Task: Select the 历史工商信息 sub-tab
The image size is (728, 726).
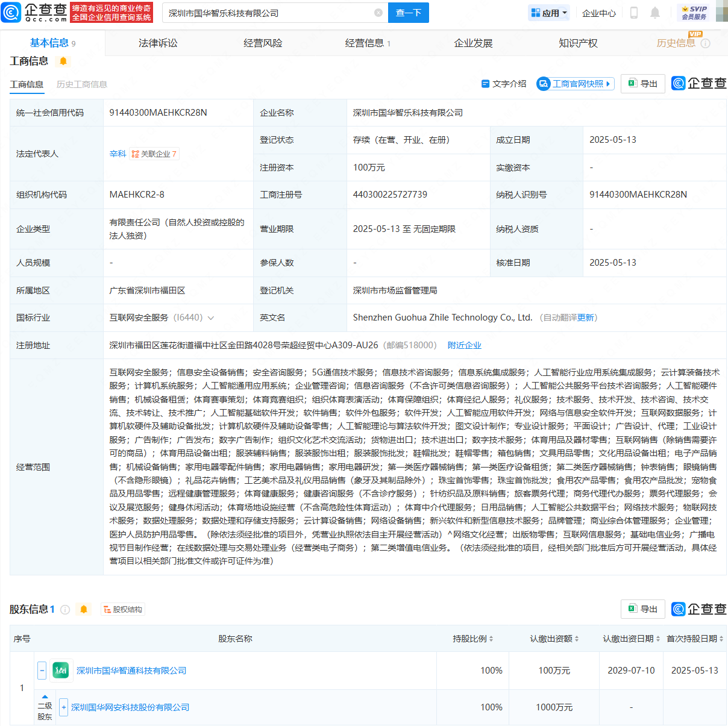Action: point(82,84)
